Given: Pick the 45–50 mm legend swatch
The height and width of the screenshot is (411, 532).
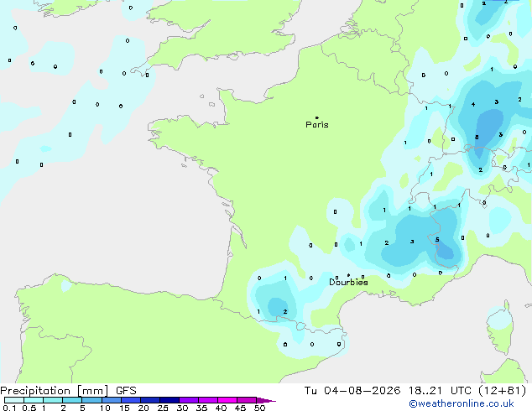Looking at the screenshot, I should pos(247,400).
